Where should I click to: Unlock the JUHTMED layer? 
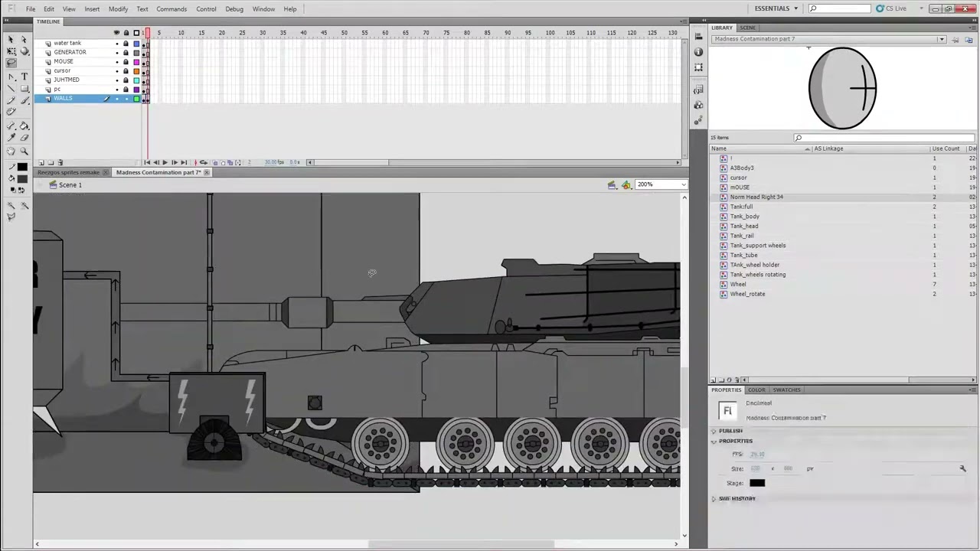126,80
